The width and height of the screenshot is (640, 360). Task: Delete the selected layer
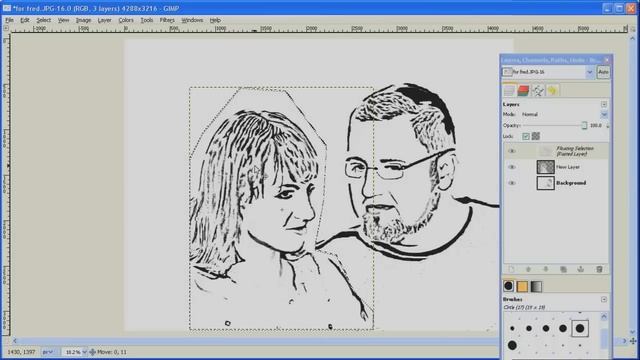pos(599,269)
